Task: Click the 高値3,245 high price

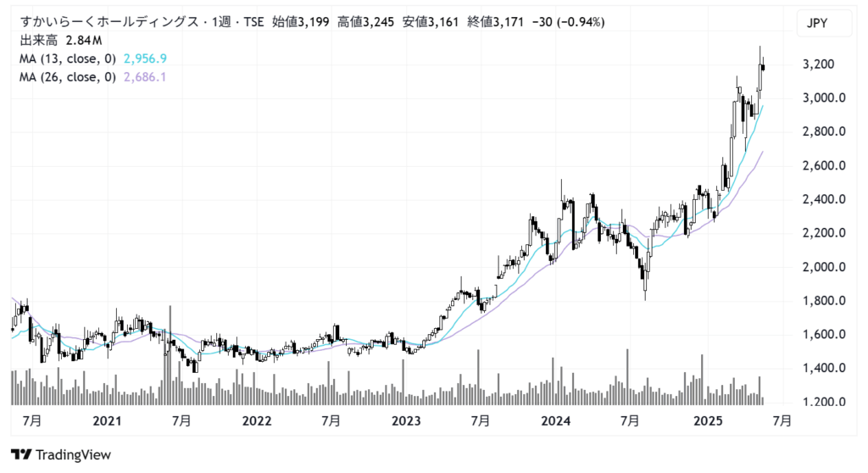Action: 366,22
